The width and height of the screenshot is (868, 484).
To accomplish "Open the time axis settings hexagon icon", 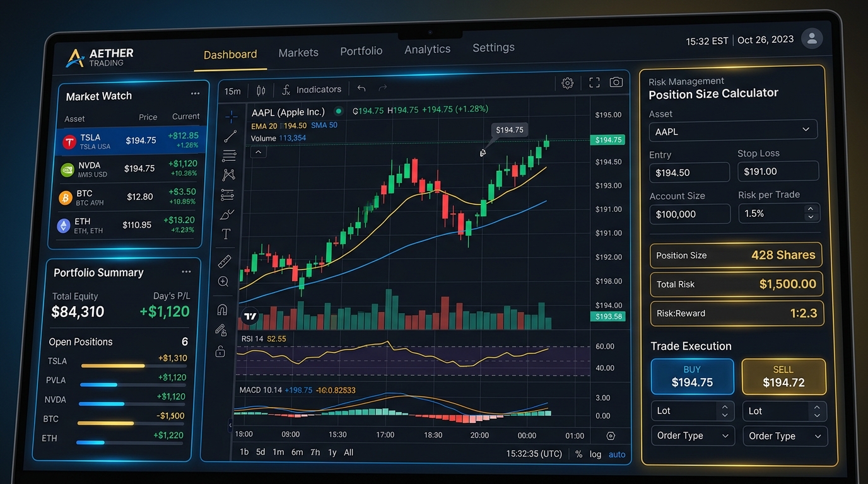I will click(610, 435).
